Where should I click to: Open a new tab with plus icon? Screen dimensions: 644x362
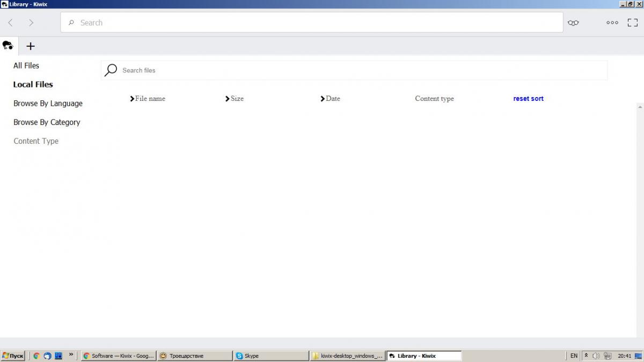pos(31,46)
